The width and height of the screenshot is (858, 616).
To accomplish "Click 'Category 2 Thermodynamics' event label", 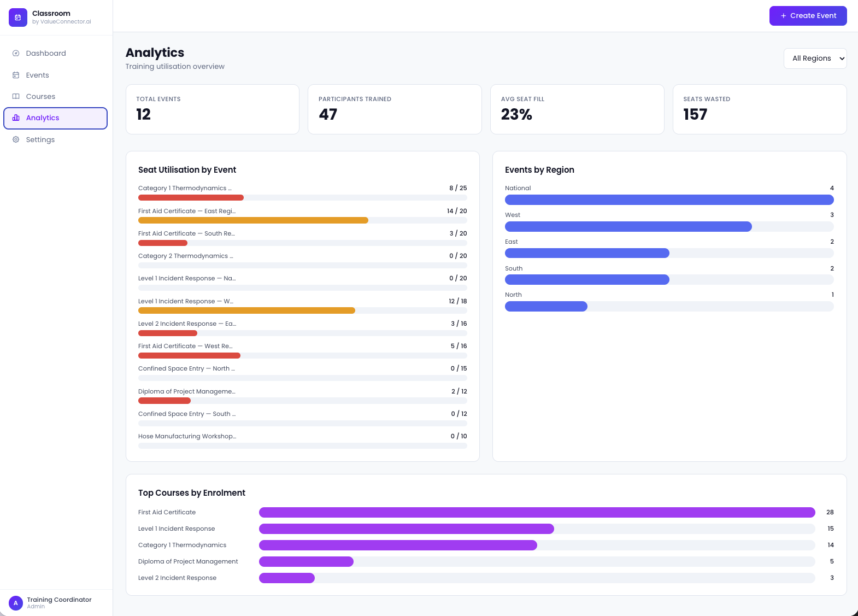I will pos(186,256).
